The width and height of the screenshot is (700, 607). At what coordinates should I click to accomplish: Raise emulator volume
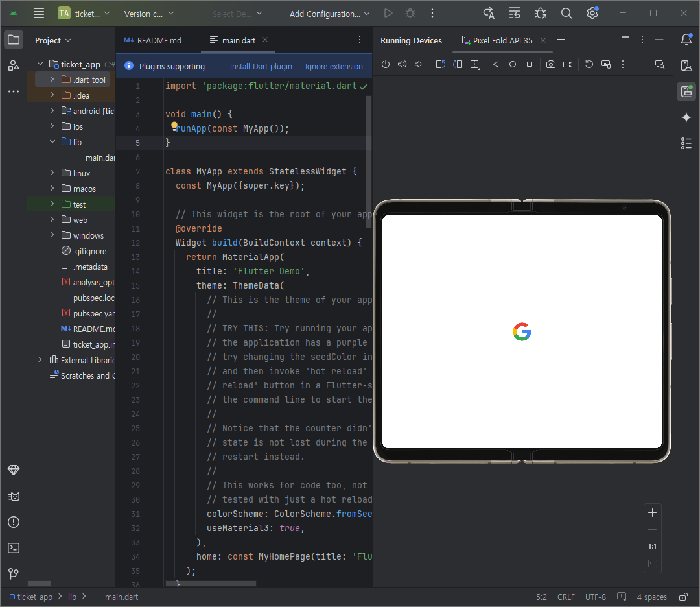[x=402, y=64]
